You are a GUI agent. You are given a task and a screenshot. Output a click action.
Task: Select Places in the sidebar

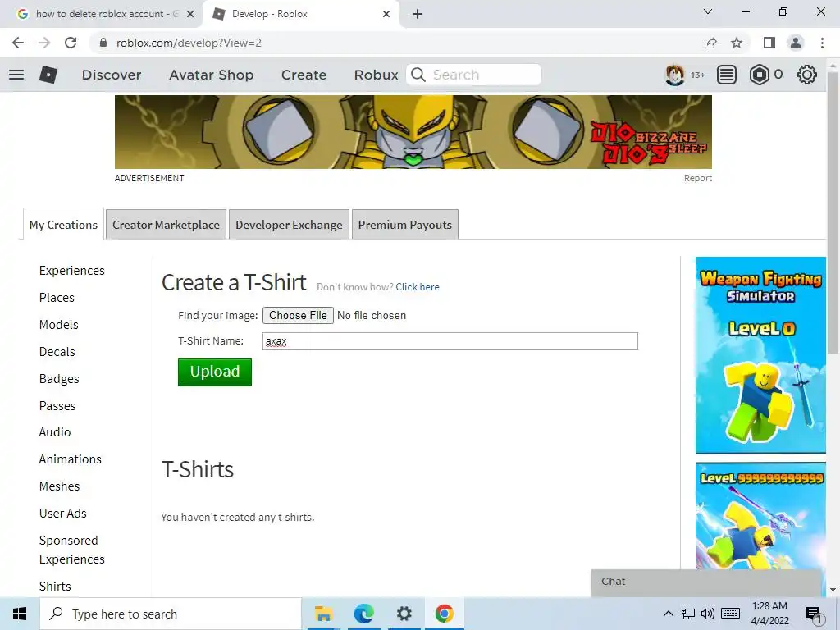coord(57,297)
